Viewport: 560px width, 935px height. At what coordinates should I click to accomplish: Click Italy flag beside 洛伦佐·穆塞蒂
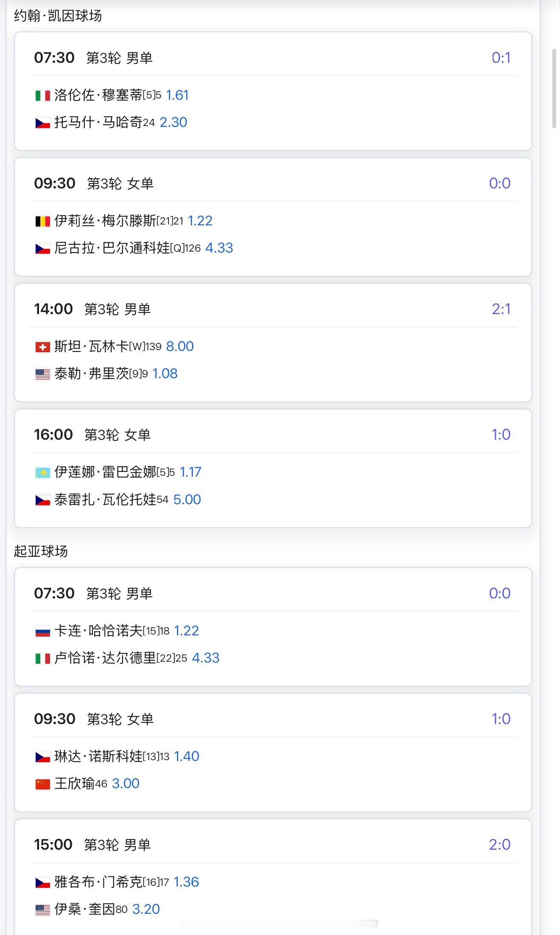tap(42, 96)
